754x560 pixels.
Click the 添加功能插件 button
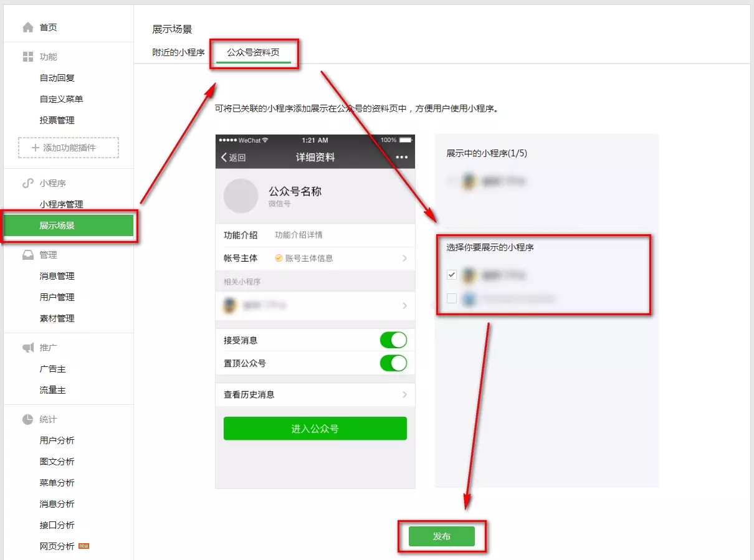click(x=69, y=148)
